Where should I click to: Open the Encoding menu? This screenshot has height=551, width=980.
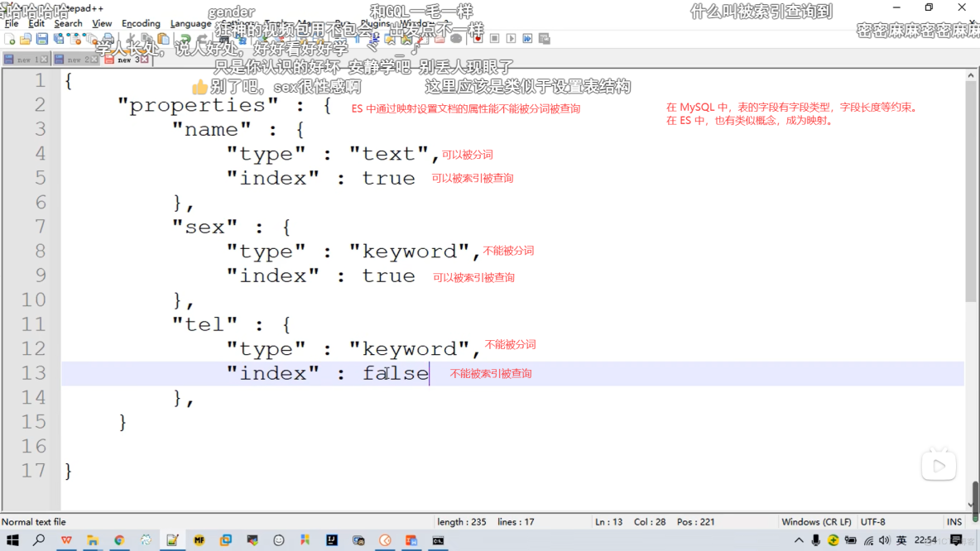coord(141,23)
